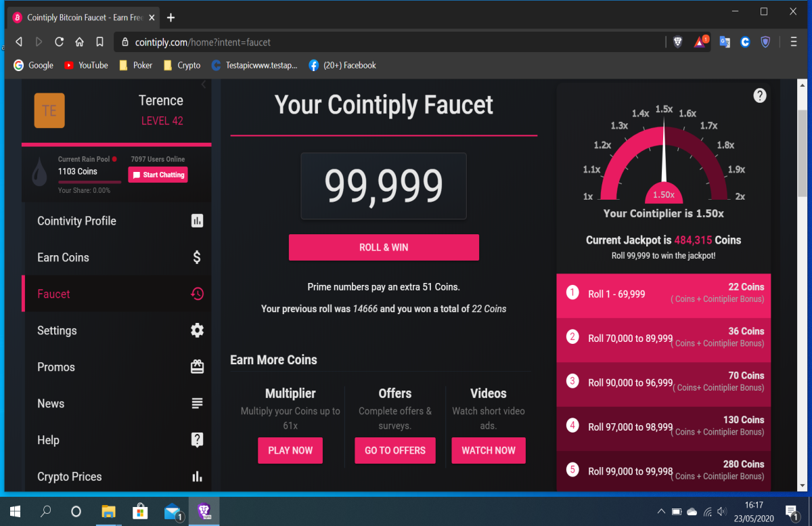The image size is (812, 526).
Task: Click the Promos gift icon
Action: point(197,367)
